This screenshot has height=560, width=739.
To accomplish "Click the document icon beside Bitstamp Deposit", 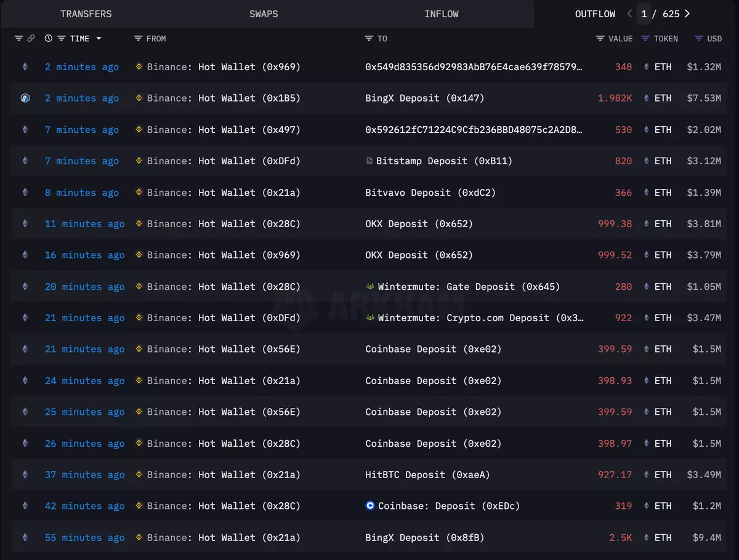I will coord(369,161).
